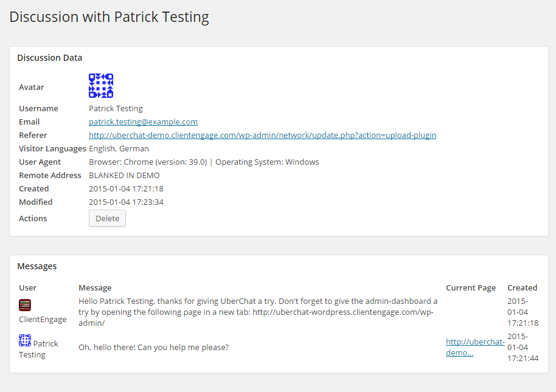Click the "Oh, hello there!" message
This screenshot has width=556, height=392.
[x=153, y=347]
